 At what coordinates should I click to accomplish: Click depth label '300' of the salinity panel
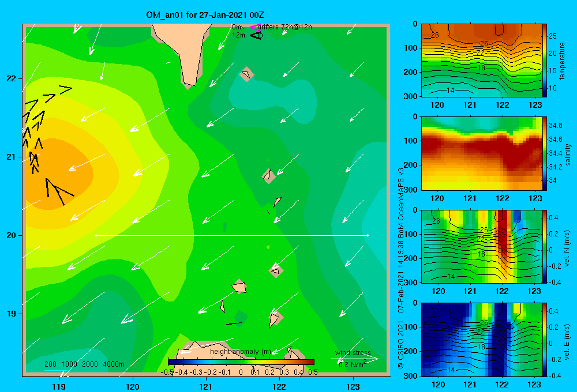coord(411,190)
